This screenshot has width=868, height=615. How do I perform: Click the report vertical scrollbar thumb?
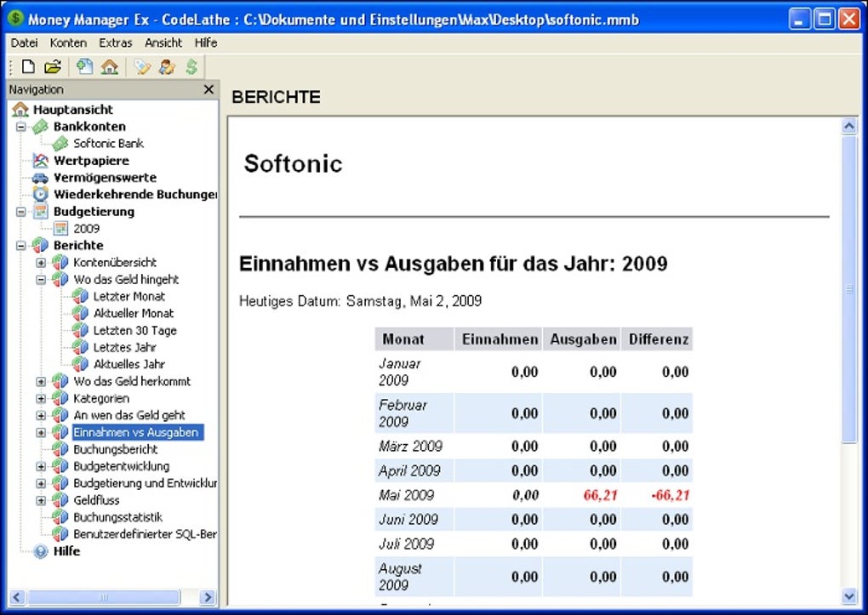[849, 289]
